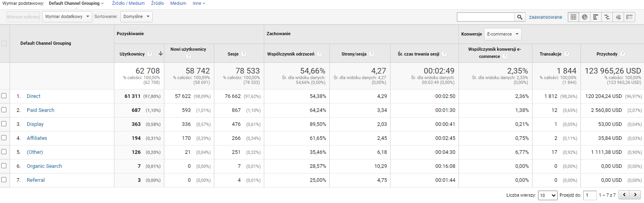Open help for Przychody column
Image resolution: width=644 pixels, height=203 pixels.
[x=623, y=54]
